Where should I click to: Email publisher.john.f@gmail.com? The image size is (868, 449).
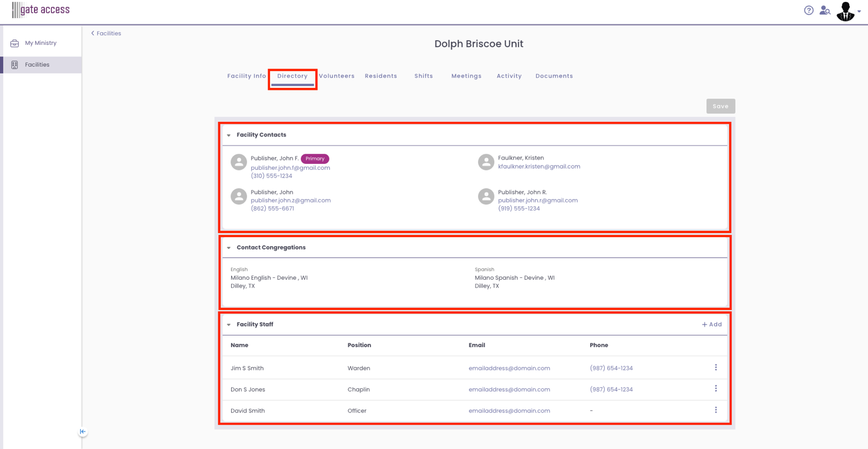pos(291,168)
